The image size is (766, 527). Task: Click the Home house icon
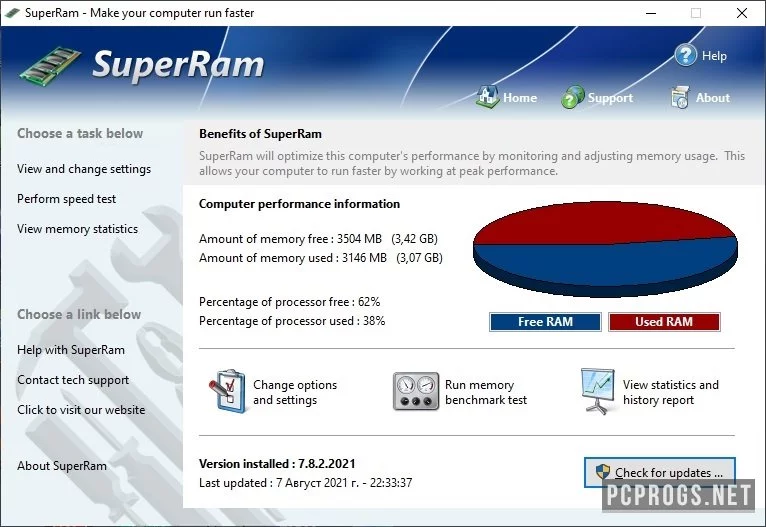coord(487,97)
